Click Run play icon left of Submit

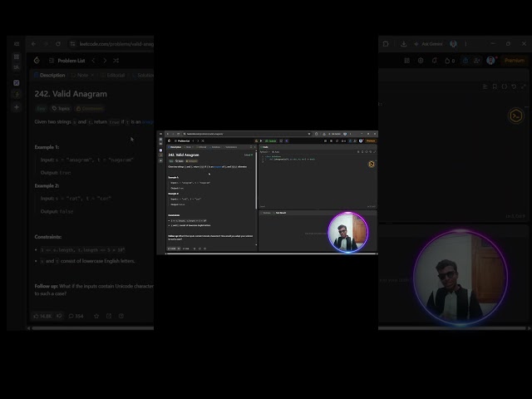pyautogui.click(x=261, y=140)
